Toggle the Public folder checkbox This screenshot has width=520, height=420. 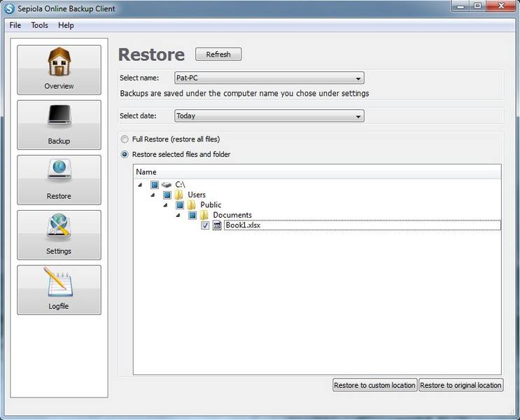[x=180, y=205]
